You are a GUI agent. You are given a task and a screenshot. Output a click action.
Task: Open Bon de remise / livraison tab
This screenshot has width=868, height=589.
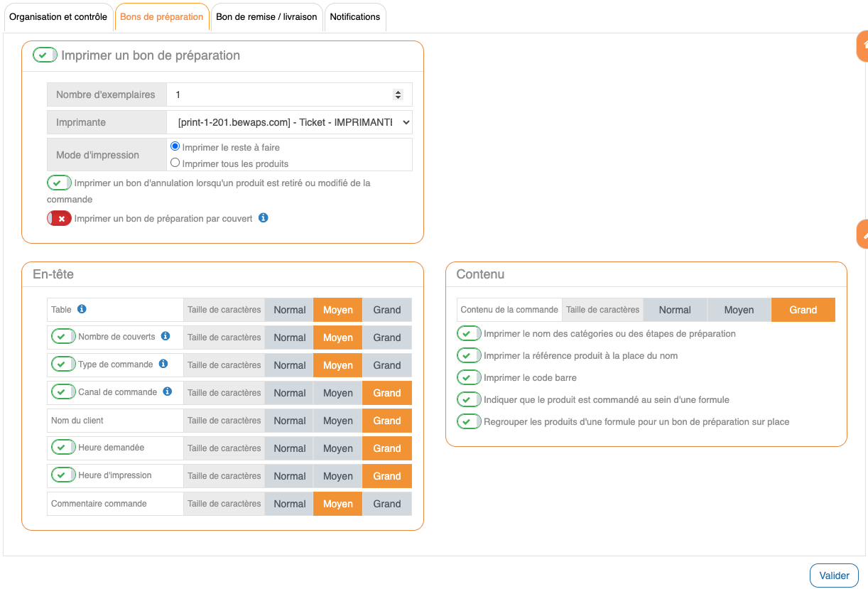(x=266, y=17)
